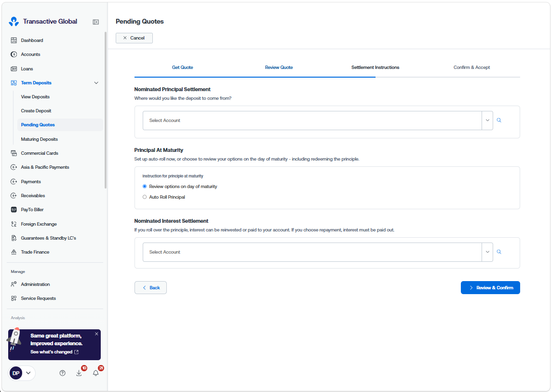
Task: Search accounts for Nominated Interest Settlement
Action: point(499,252)
